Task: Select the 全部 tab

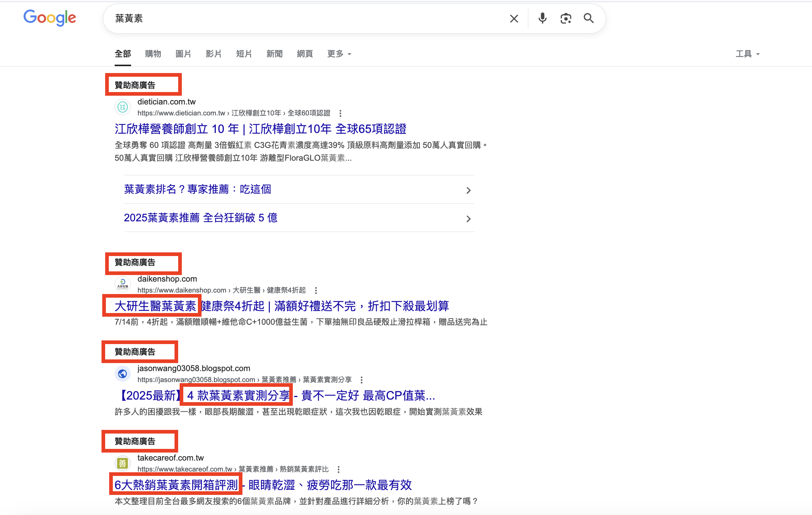Action: [123, 54]
